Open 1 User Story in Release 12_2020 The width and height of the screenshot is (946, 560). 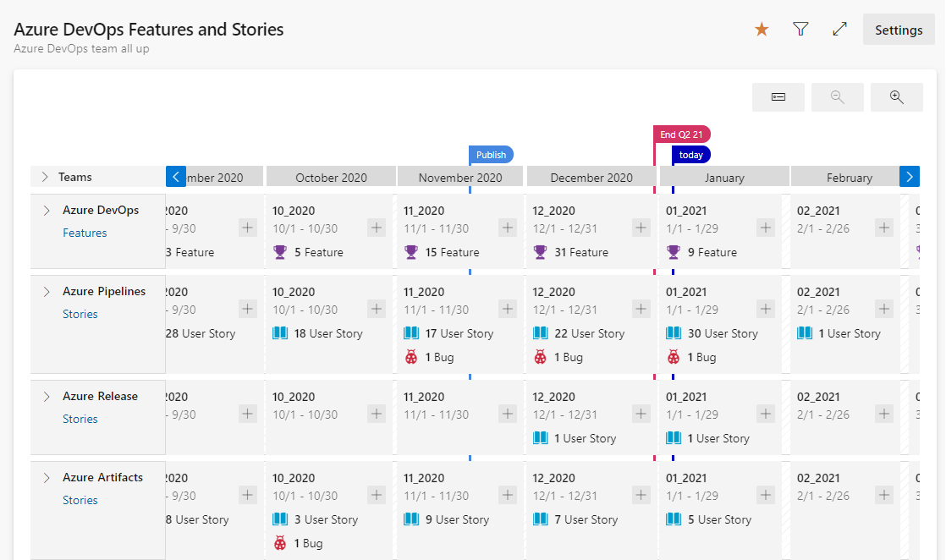click(x=575, y=438)
